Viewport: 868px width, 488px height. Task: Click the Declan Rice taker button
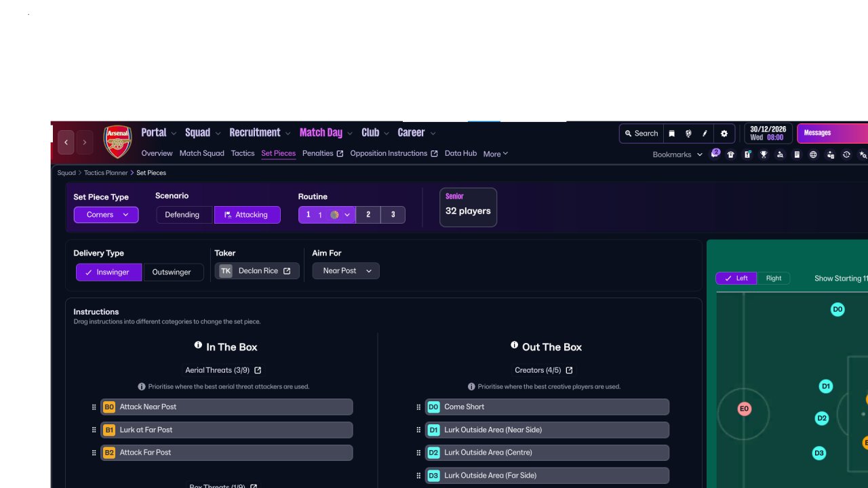[x=257, y=271]
